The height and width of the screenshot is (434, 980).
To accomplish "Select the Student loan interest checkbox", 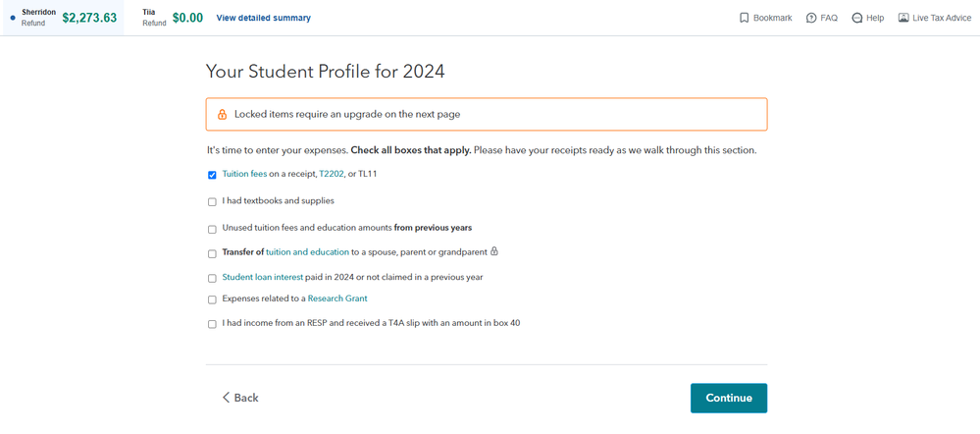I will (212, 278).
